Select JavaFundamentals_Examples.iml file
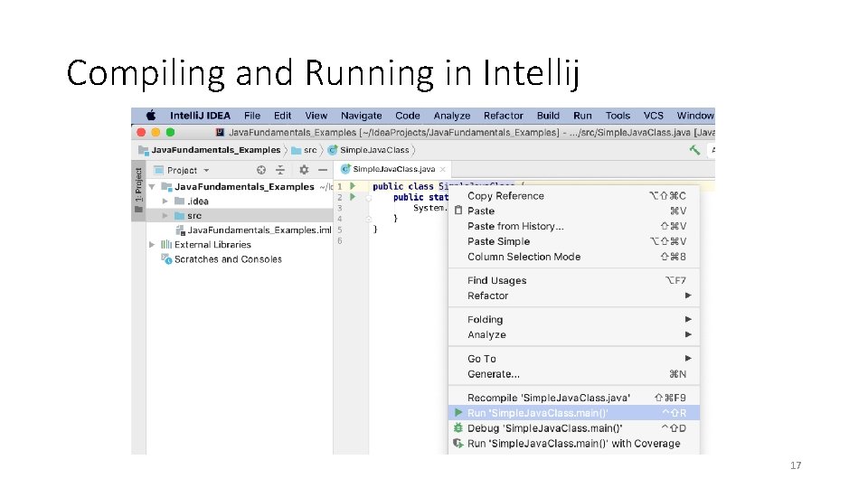This screenshot has width=868, height=488. click(x=239, y=230)
